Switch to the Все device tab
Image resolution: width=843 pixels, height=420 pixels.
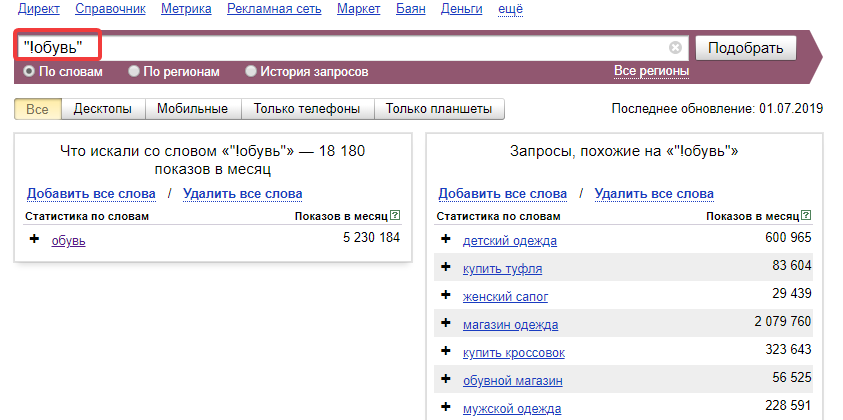pos(38,109)
